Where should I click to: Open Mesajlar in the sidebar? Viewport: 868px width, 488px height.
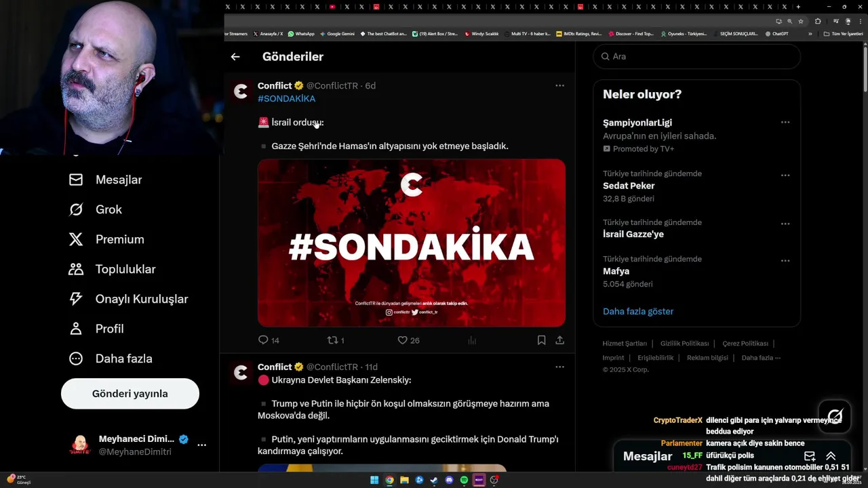pyautogui.click(x=105, y=180)
